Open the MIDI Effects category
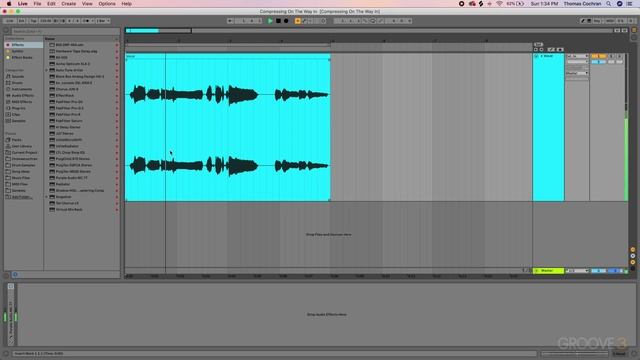 coord(23,102)
